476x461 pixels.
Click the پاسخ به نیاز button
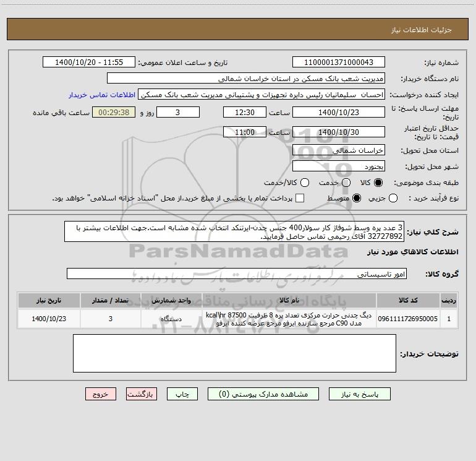(x=359, y=394)
